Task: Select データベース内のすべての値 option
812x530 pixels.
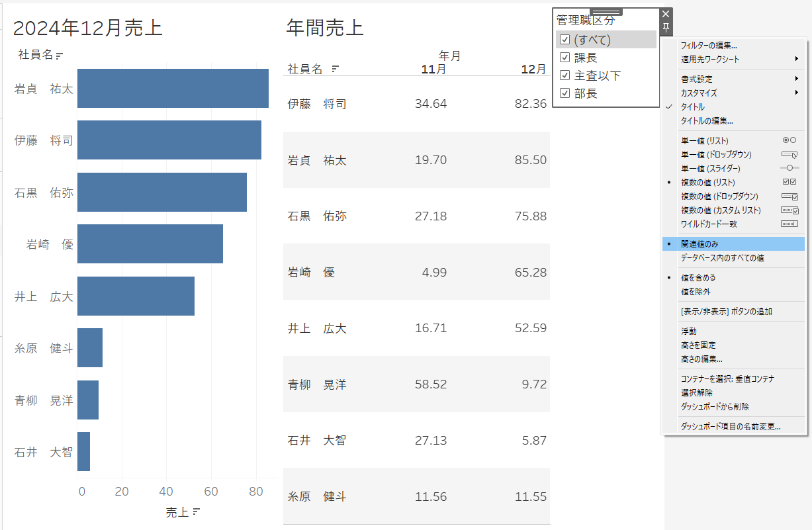Action: (733, 258)
